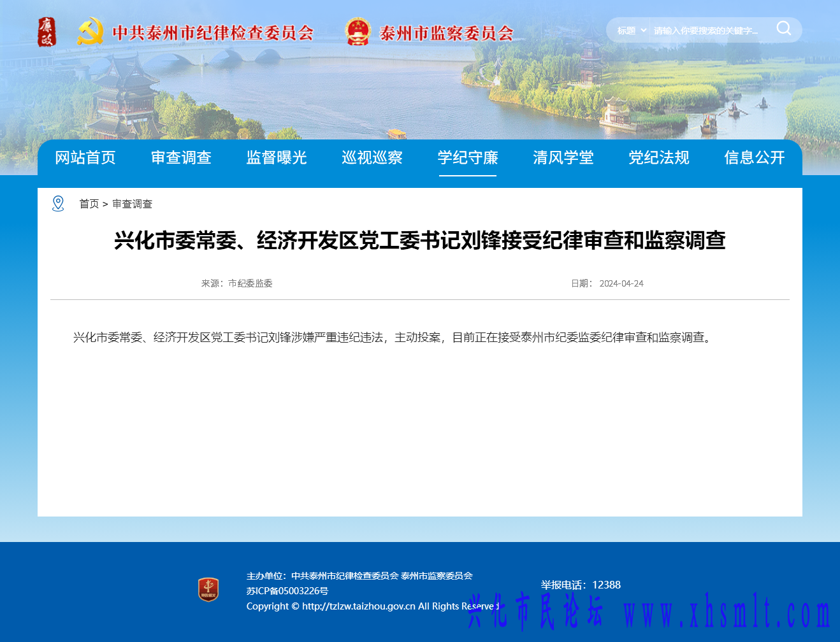
Task: Go to 网站首页 in the nav bar
Action: tap(85, 157)
